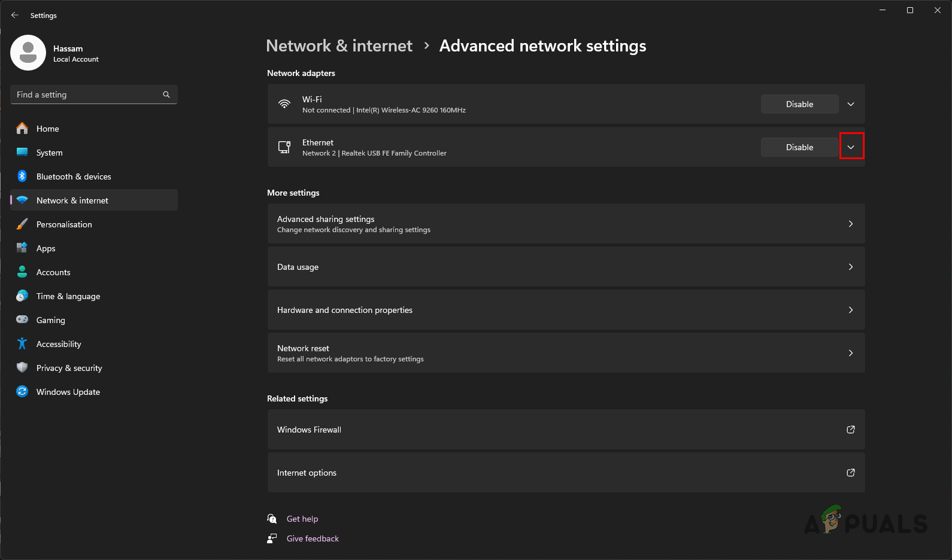
Task: Click the Ethernet adapter icon
Action: point(284,147)
